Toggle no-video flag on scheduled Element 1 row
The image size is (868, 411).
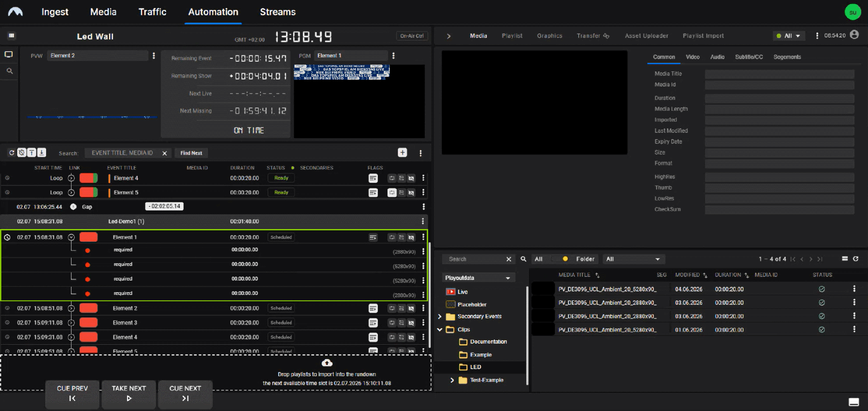[411, 238]
